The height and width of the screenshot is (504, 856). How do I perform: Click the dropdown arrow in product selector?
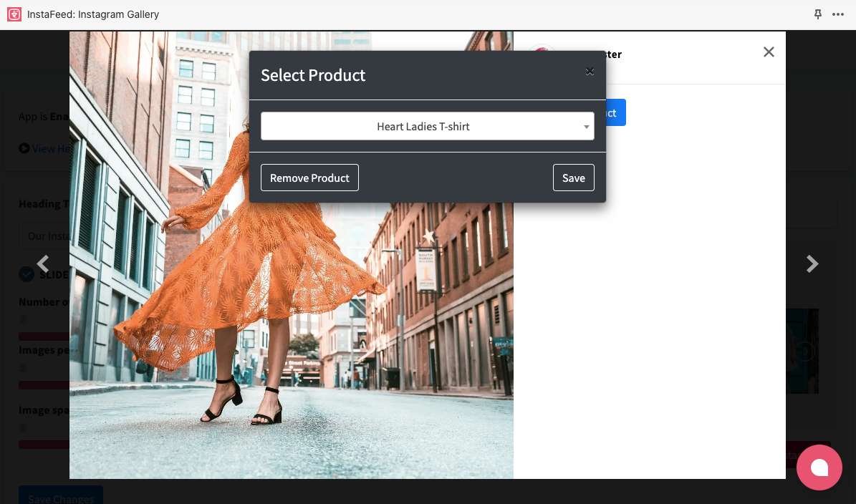point(586,127)
